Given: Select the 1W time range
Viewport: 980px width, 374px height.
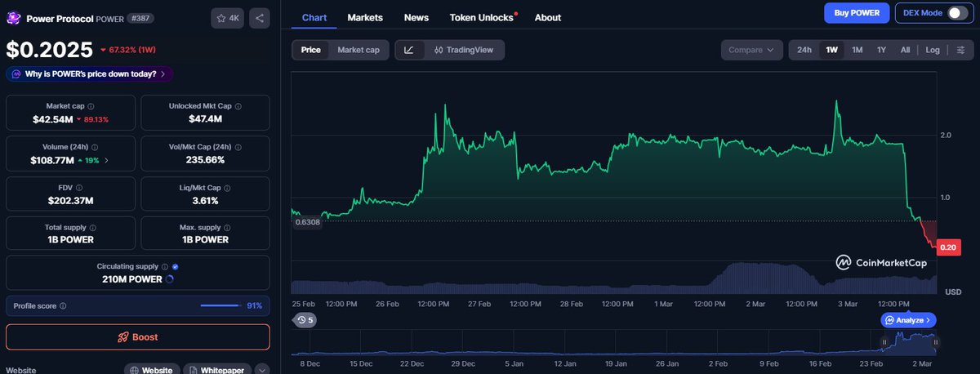Looking at the screenshot, I should [x=832, y=50].
